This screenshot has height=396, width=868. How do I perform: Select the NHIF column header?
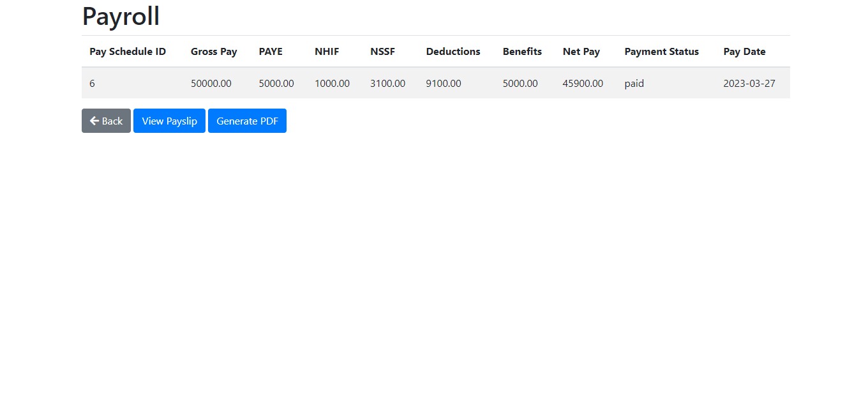tap(326, 52)
